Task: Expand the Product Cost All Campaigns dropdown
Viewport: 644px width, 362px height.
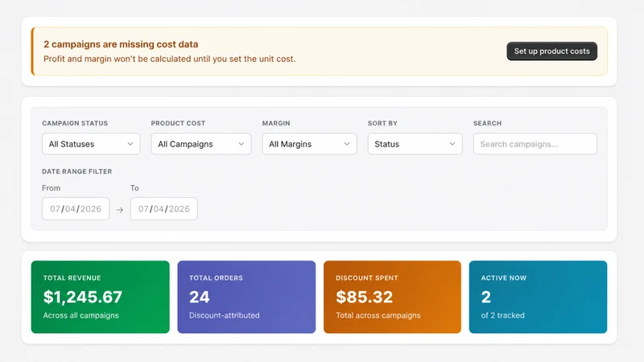Action: [x=200, y=144]
